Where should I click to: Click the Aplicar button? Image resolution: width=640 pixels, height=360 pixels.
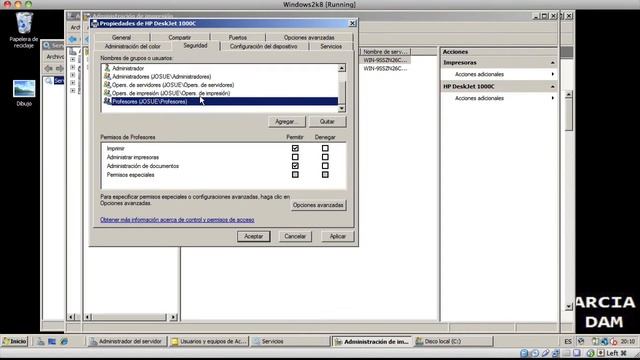pos(338,236)
